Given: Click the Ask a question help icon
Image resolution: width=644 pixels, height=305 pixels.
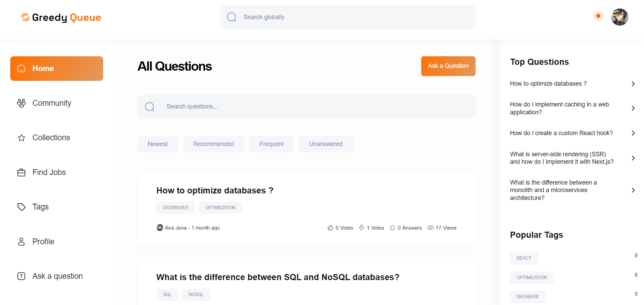Looking at the screenshot, I should click(22, 276).
